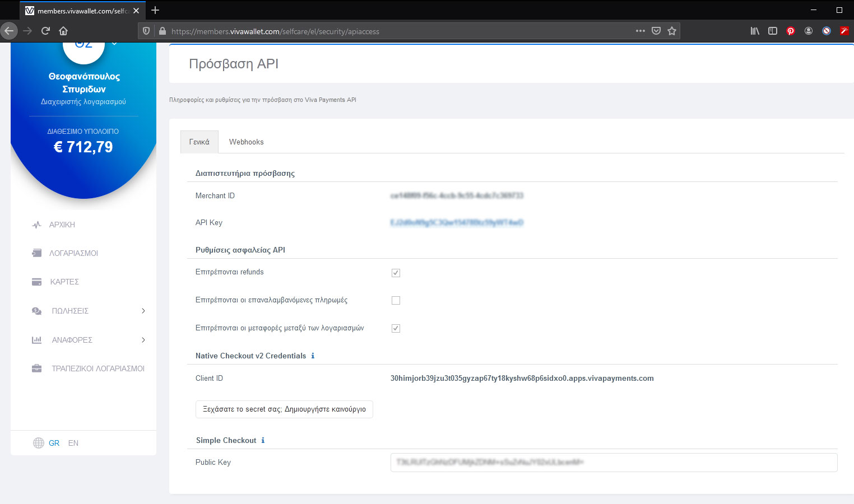Select the chart icon for ΑΝΑΦΟΡΕΣ
This screenshot has height=504, width=854.
click(x=36, y=339)
